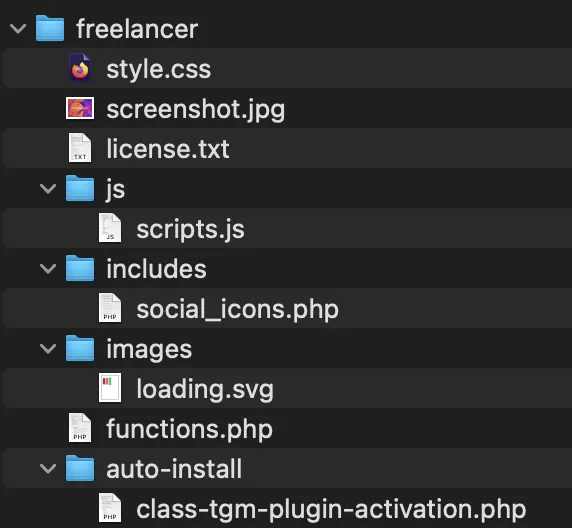572x528 pixels.
Task: Click the includes folder icon
Action: point(80,268)
